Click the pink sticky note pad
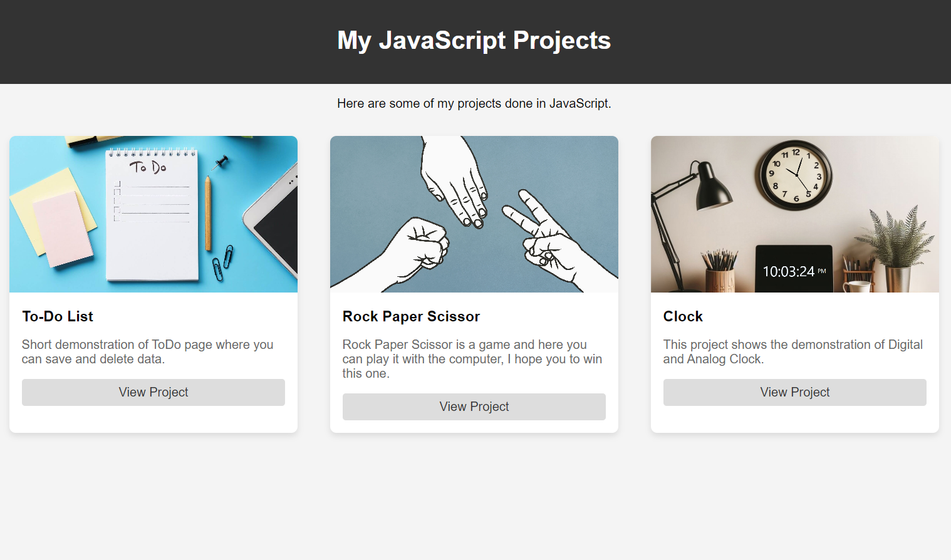 (63, 229)
